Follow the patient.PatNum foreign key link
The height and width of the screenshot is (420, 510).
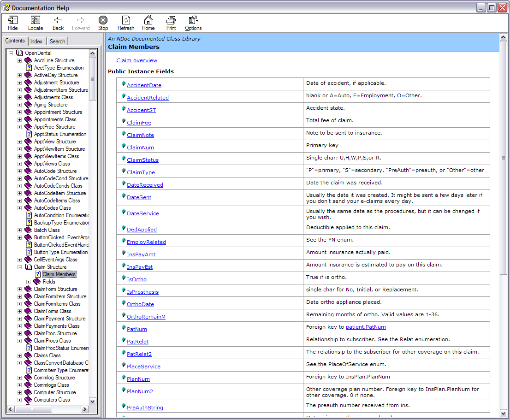click(366, 327)
